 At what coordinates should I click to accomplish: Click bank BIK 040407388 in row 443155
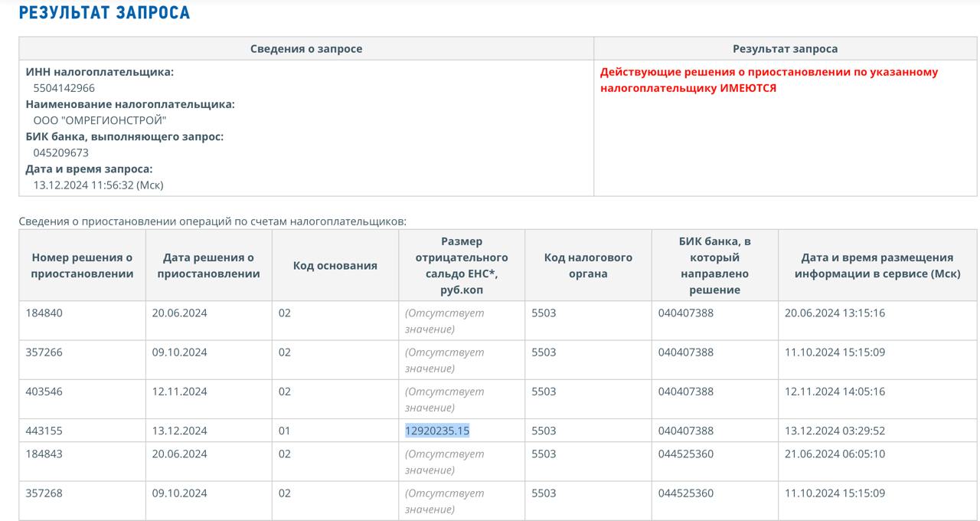pyautogui.click(x=686, y=430)
